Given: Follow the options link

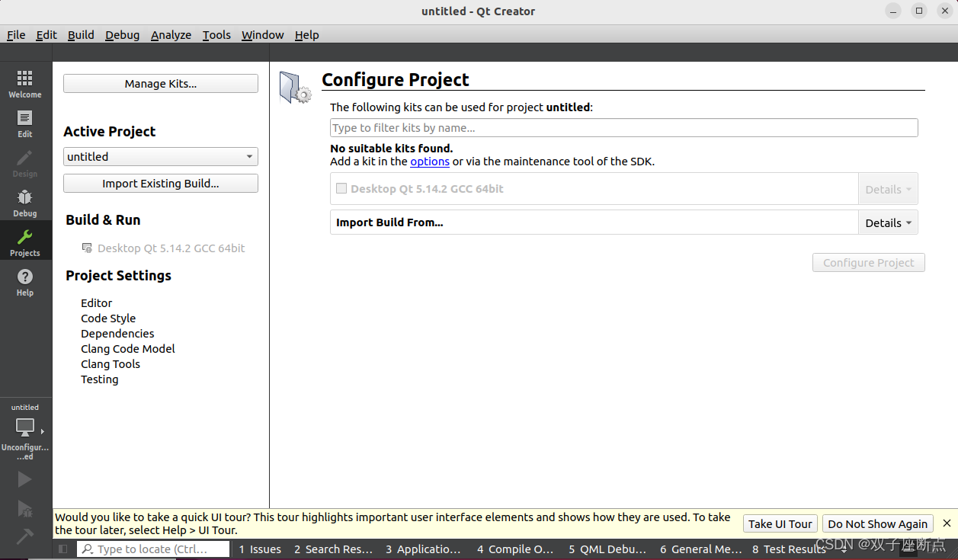Looking at the screenshot, I should tap(430, 162).
